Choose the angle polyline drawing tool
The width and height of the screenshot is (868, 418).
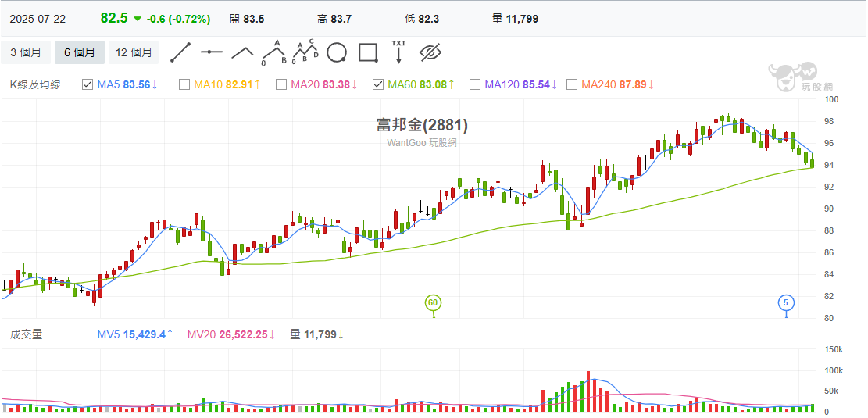click(242, 52)
